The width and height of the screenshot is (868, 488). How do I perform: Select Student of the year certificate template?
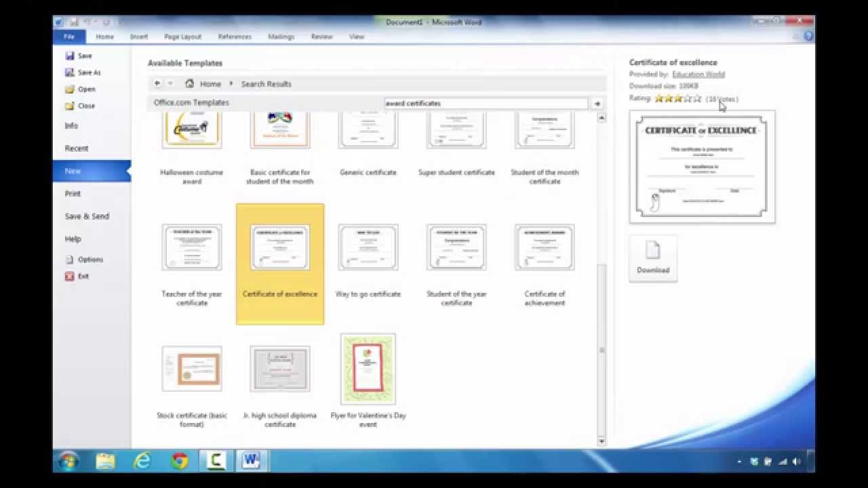coord(456,264)
